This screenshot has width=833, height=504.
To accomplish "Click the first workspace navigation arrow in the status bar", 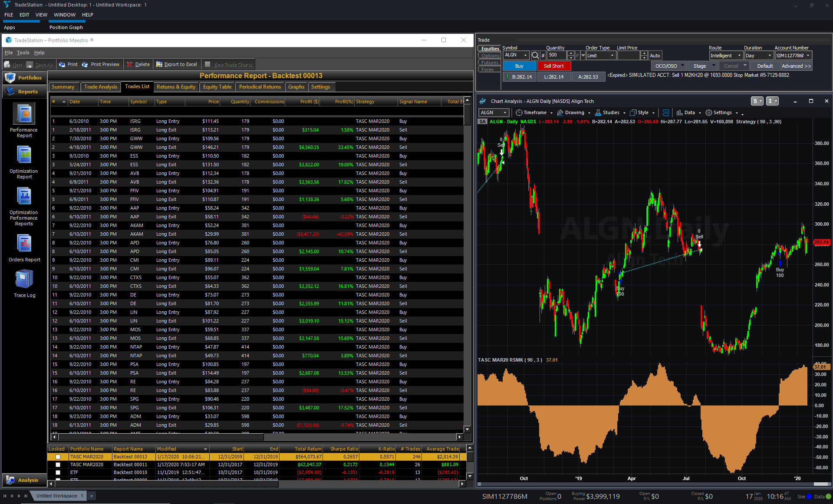I will click(x=5, y=496).
